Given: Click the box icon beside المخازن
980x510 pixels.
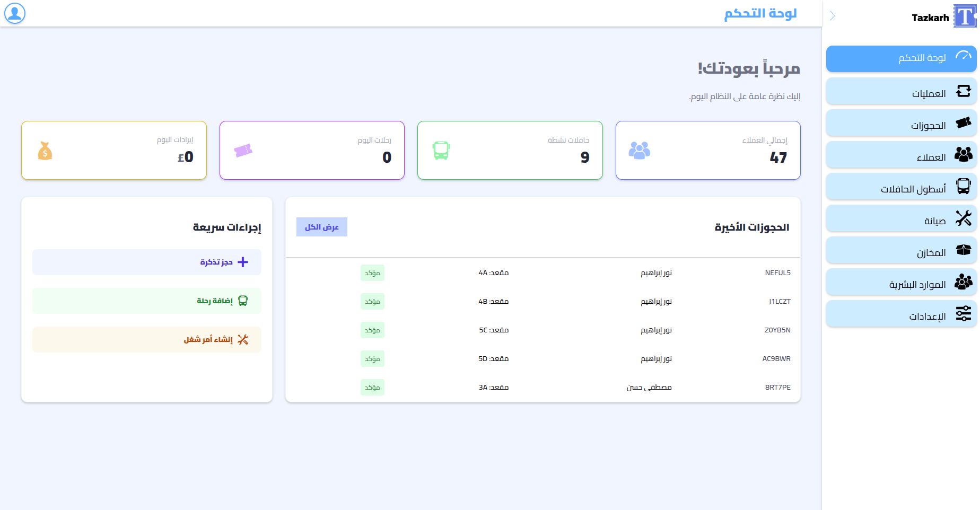Looking at the screenshot, I should click(x=963, y=250).
